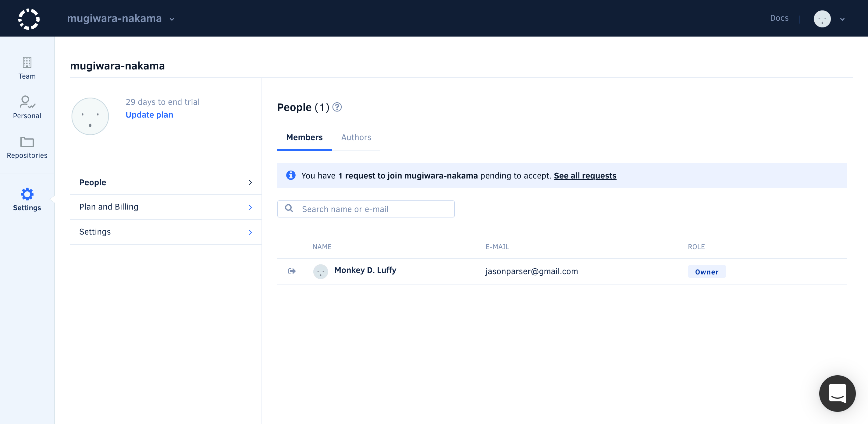
Task: Click the Codacy logo icon
Action: [29, 19]
